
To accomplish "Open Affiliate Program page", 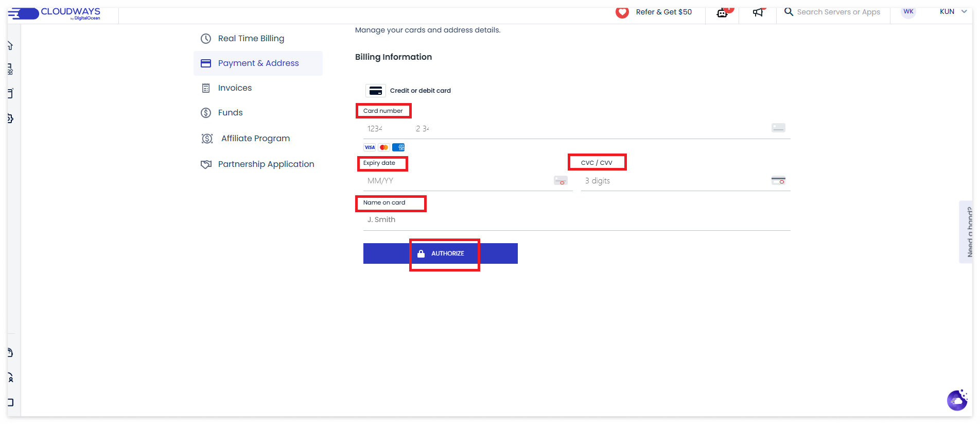I will click(255, 139).
